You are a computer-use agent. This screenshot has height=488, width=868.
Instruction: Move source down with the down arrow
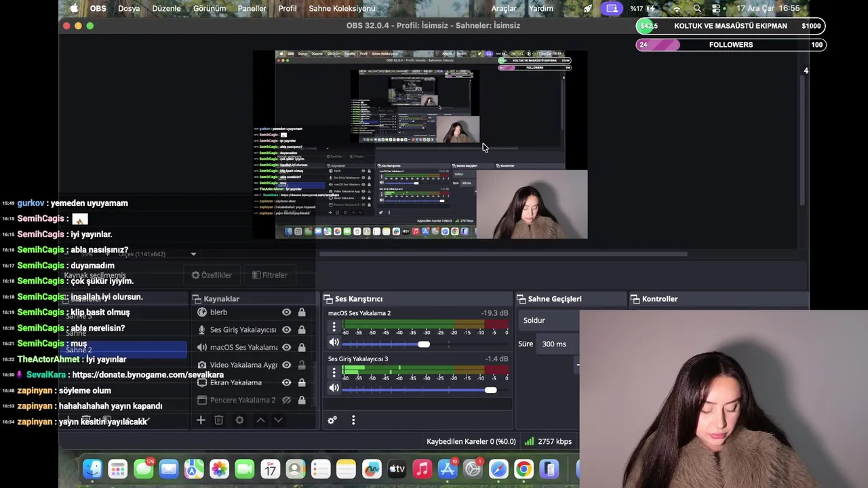pyautogui.click(x=278, y=420)
